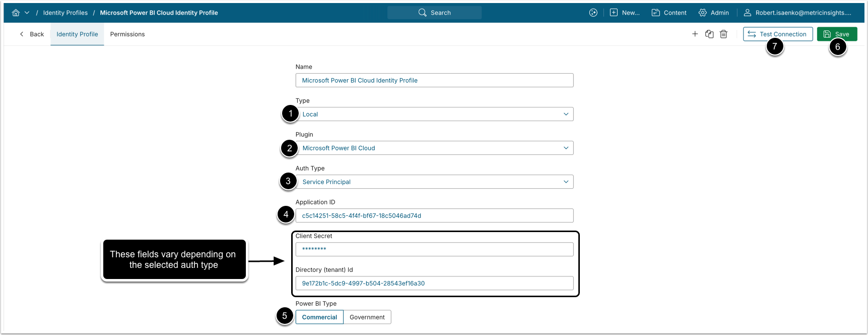Go to home via house icon
This screenshot has width=868, height=335.
pos(16,13)
